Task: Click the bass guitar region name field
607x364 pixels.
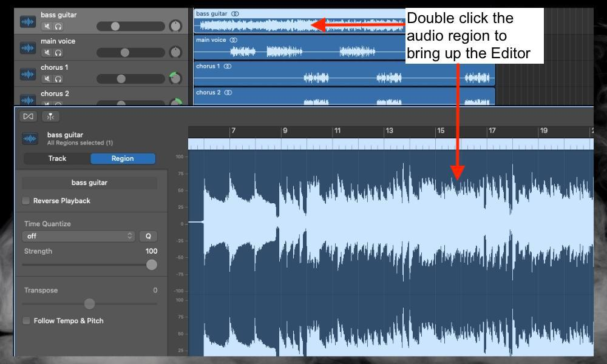Action: pyautogui.click(x=89, y=183)
